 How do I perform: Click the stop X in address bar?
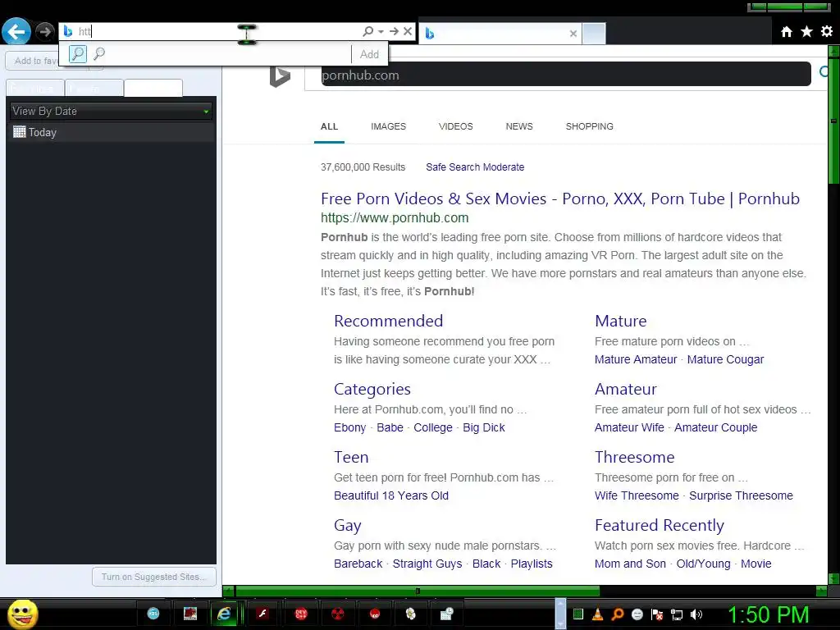pyautogui.click(x=408, y=31)
